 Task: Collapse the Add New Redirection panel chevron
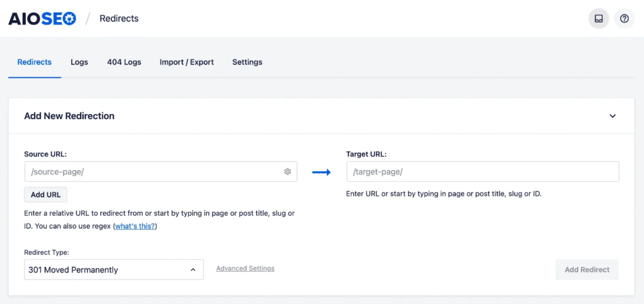click(613, 116)
